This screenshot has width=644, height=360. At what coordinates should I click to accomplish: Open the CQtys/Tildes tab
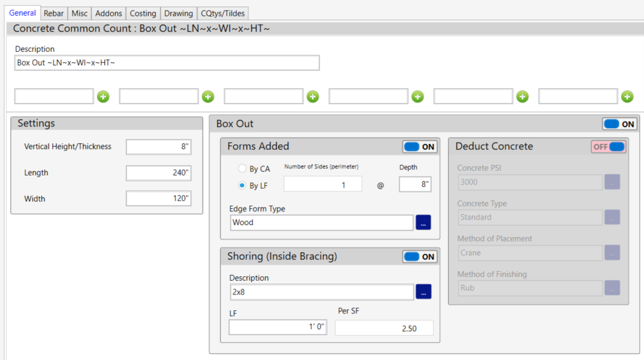pos(222,13)
